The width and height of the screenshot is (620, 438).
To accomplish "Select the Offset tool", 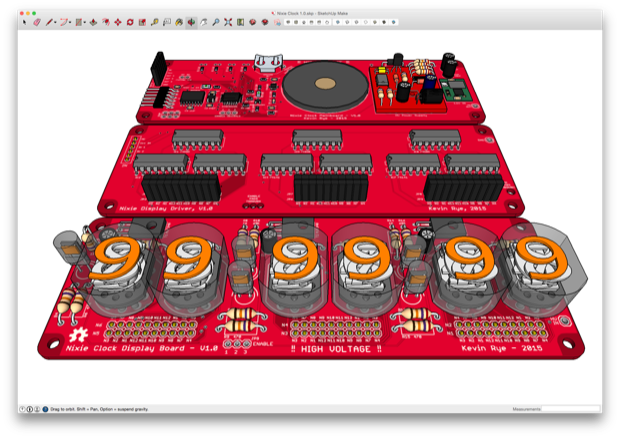I will pos(106,23).
